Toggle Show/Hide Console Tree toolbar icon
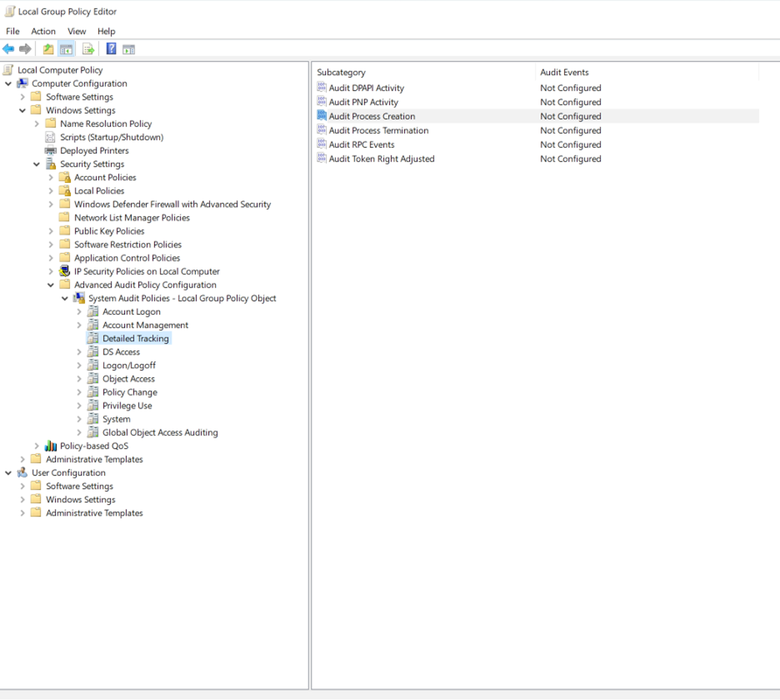780x700 pixels. click(x=66, y=49)
